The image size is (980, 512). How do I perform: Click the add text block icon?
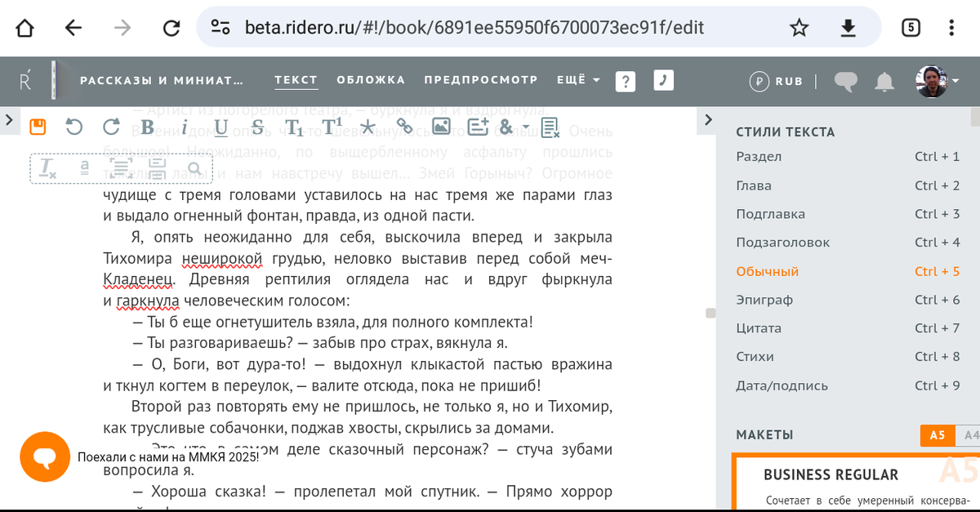[x=478, y=127]
